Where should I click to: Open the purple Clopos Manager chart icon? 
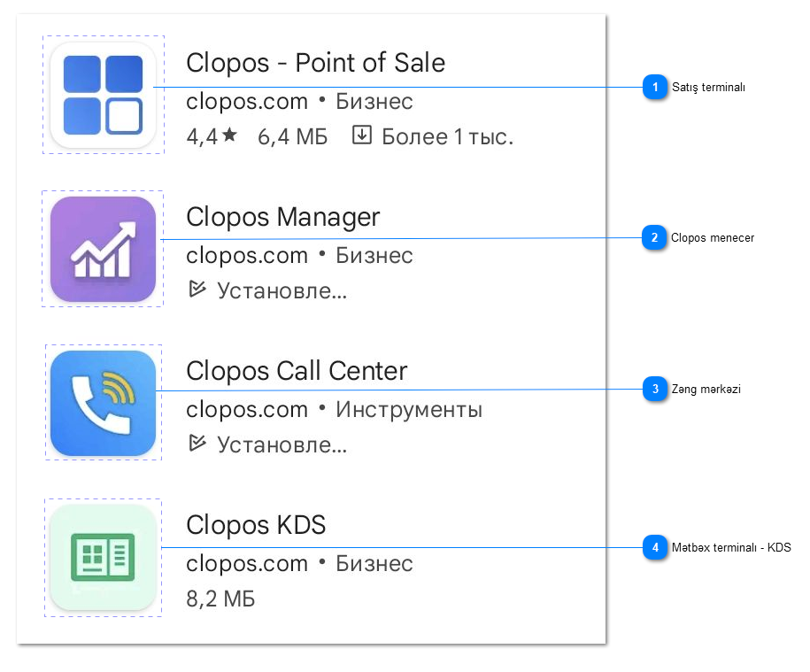click(x=104, y=249)
